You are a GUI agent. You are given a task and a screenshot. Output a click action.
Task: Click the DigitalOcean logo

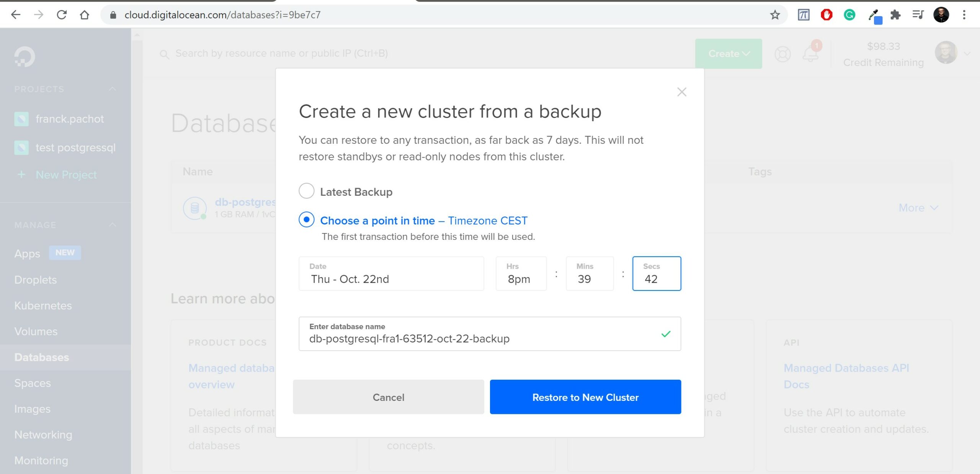24,57
